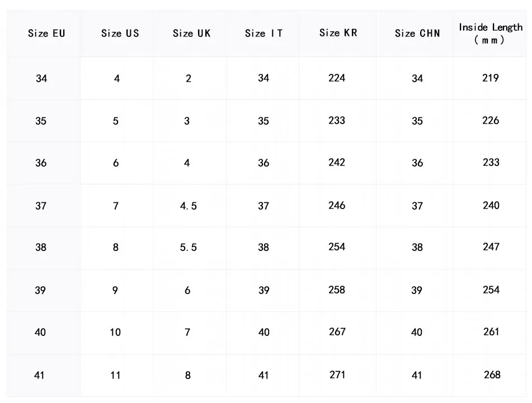Click the inside length 261 cell

491,331
